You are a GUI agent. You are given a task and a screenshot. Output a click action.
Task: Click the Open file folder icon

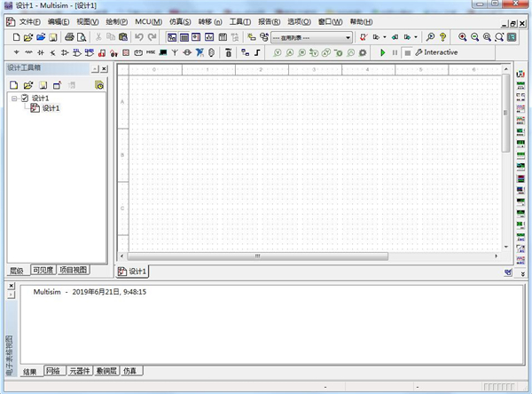point(28,37)
